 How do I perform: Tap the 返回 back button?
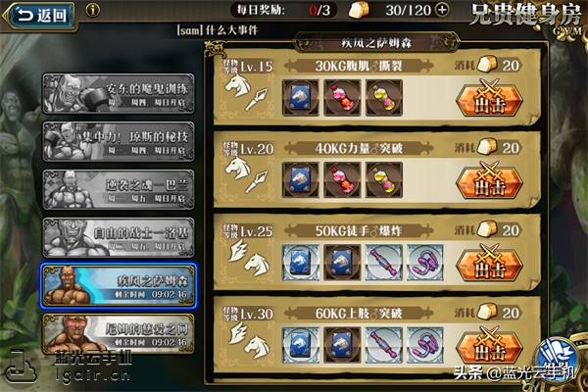tap(40, 16)
